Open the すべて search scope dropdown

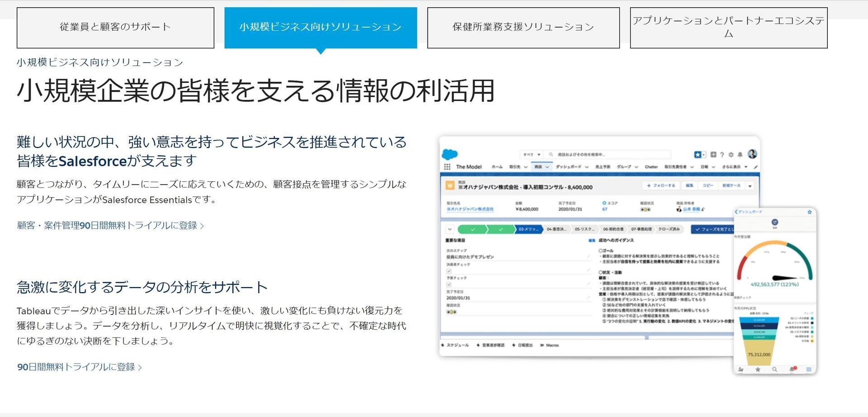[x=532, y=155]
